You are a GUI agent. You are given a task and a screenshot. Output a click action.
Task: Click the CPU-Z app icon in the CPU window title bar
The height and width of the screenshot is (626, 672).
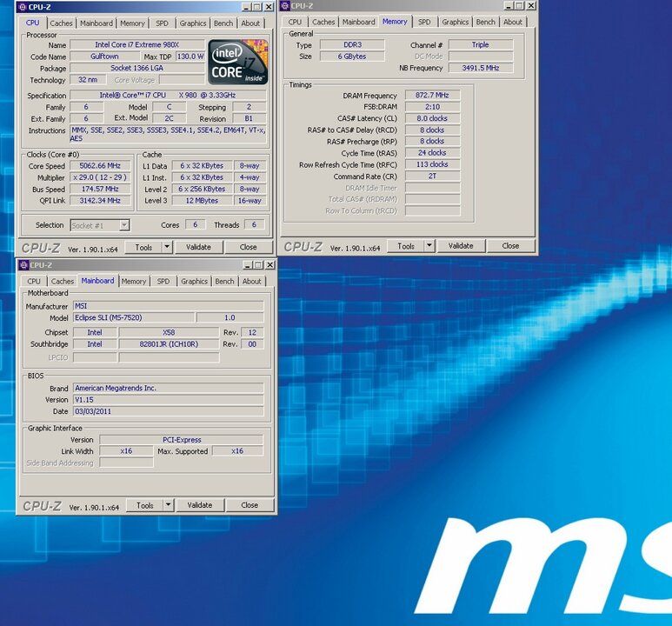pyautogui.click(x=23, y=7)
